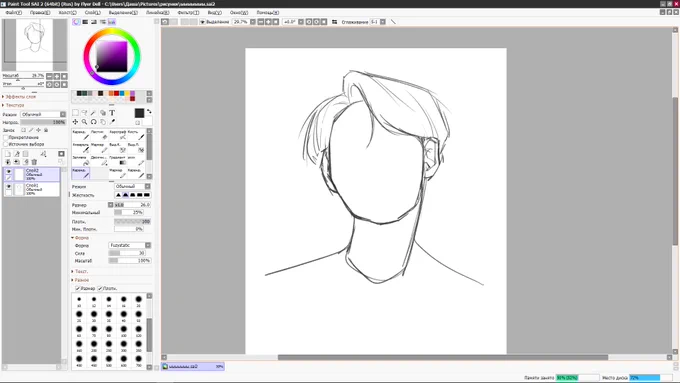The width and height of the screenshot is (680, 383).
Task: Open the Фильтр menu
Action: [188, 13]
